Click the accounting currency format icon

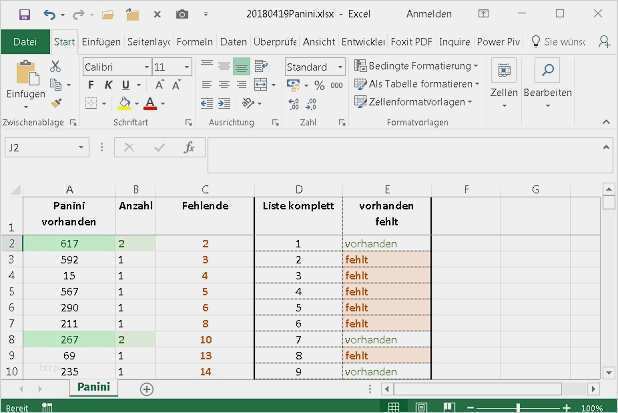tap(294, 85)
